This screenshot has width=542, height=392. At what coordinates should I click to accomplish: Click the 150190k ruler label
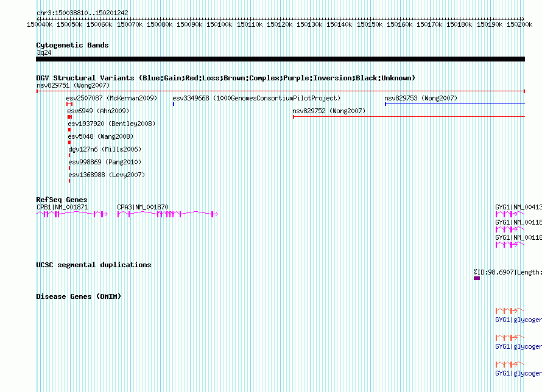tap(490, 24)
